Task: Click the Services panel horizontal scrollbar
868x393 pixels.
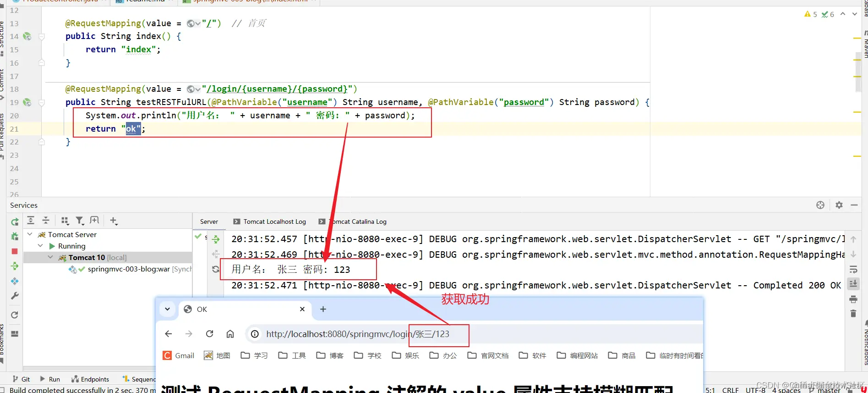Action: (89, 368)
